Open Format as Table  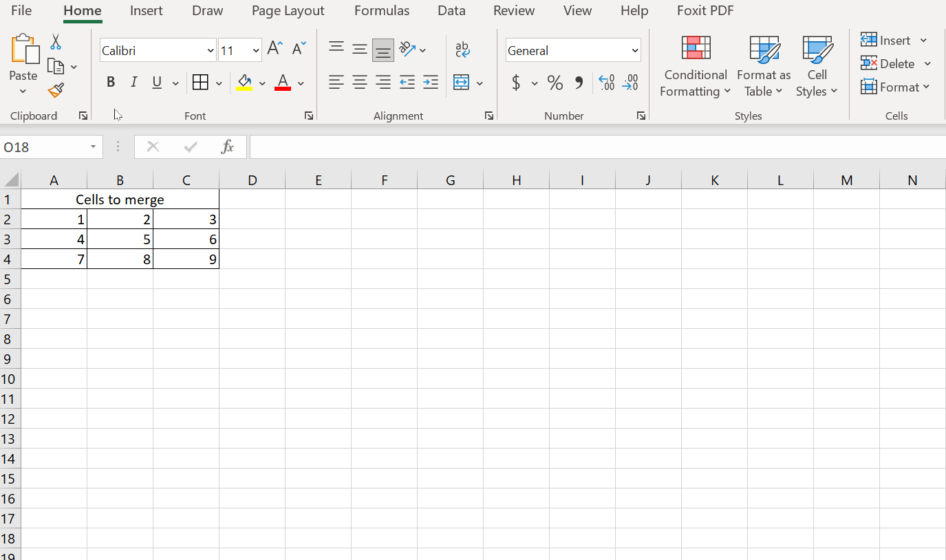tap(764, 67)
